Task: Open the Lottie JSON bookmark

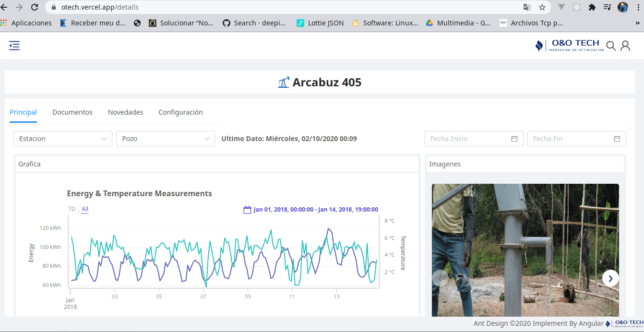Action: [320, 23]
